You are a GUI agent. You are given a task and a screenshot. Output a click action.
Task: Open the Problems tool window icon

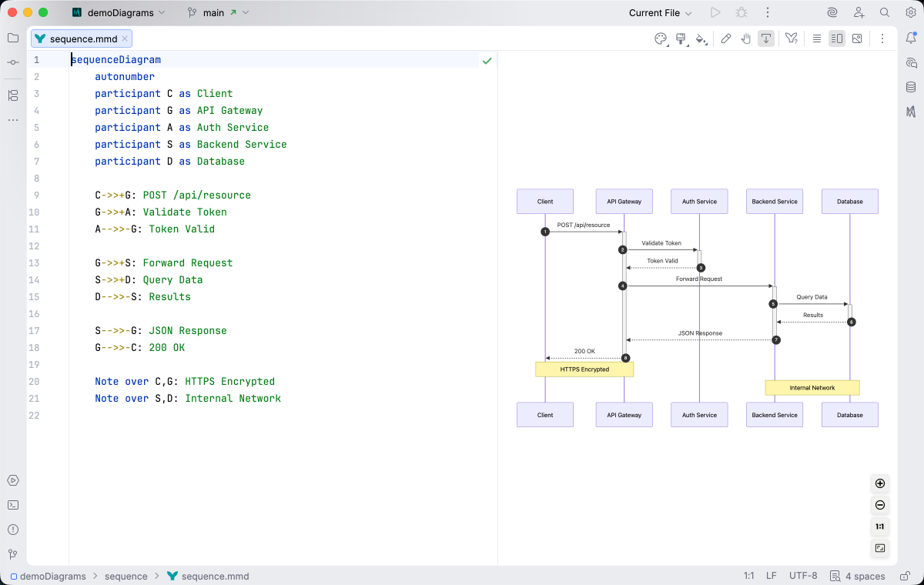(x=13, y=530)
